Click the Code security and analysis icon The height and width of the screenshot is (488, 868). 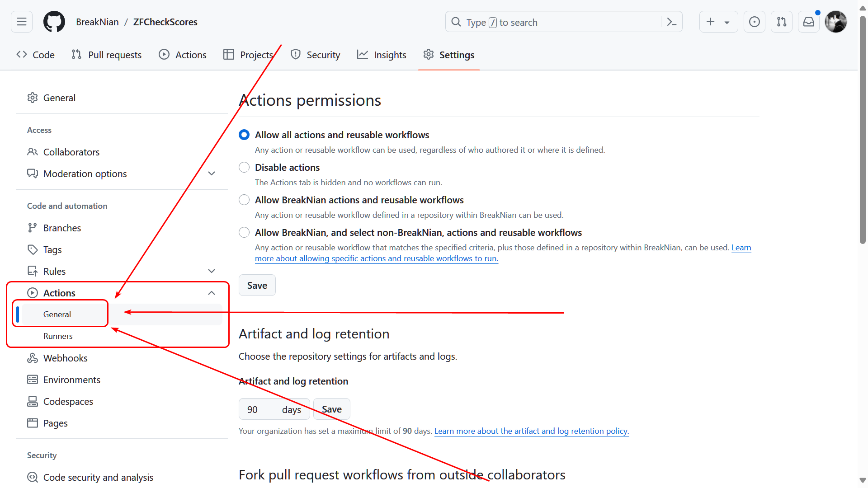33,477
